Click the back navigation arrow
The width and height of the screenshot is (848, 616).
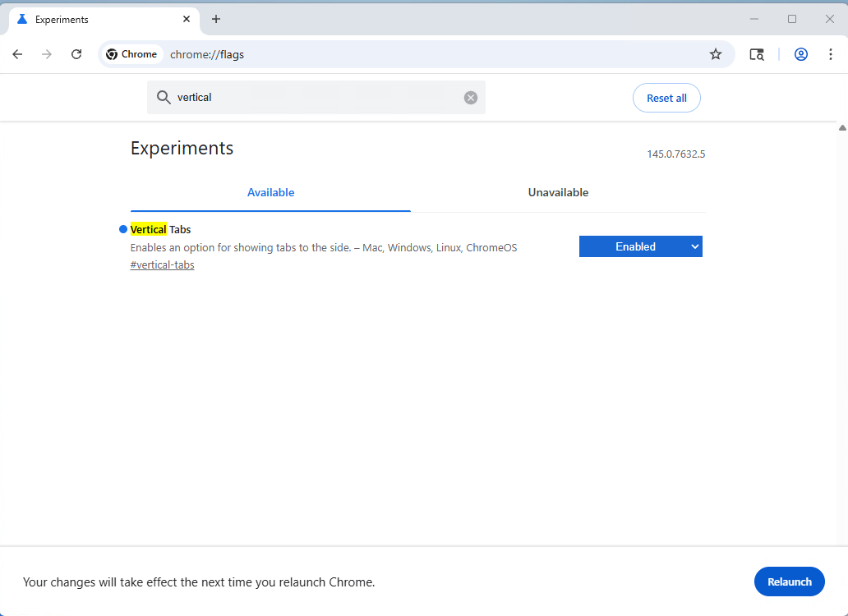point(17,54)
